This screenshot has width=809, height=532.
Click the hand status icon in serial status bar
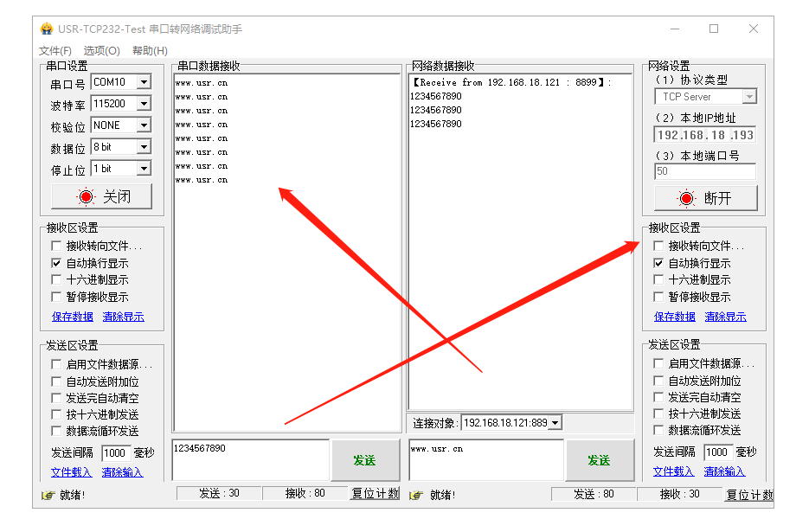(x=48, y=496)
